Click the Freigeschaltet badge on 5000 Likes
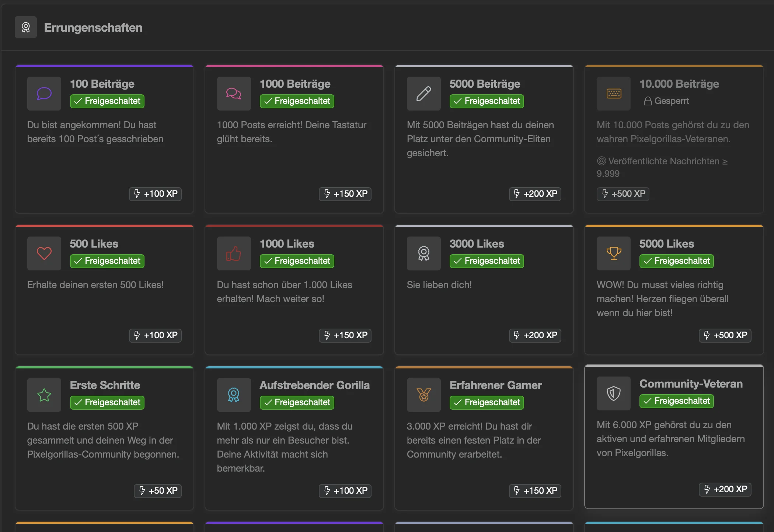Image resolution: width=774 pixels, height=532 pixels. 677,261
